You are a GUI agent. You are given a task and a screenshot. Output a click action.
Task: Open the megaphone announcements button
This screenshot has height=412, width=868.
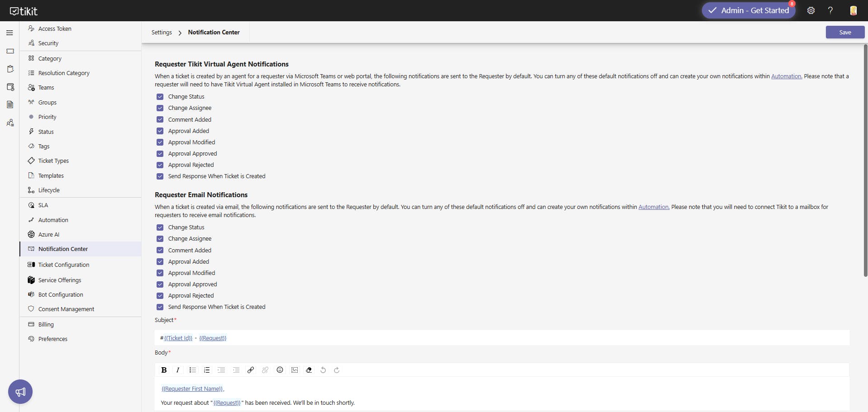[x=20, y=392]
